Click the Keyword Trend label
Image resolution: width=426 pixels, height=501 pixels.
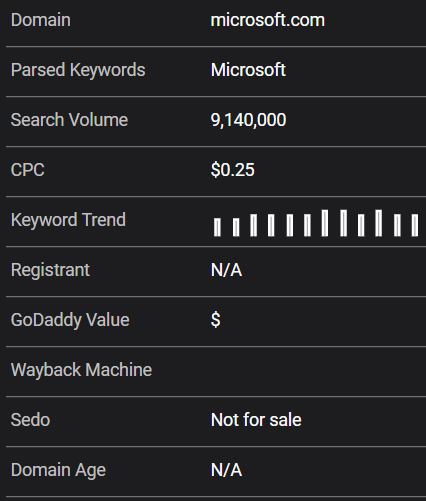click(x=68, y=220)
